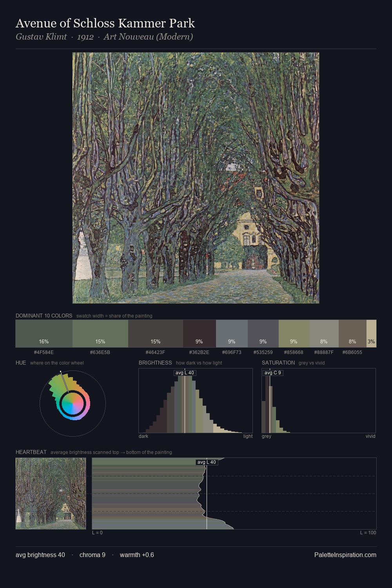Screen dimensions: 392x588
Task: Click the hex code #6B6055 text
Action: coord(352,352)
